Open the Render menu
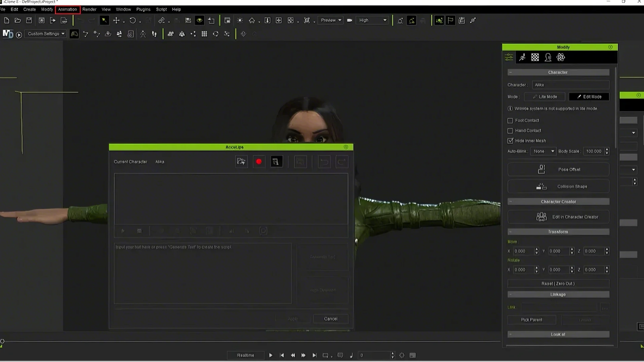The image size is (644, 362). [x=89, y=9]
